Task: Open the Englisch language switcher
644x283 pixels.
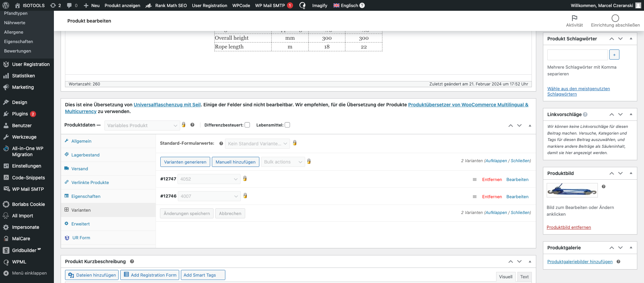Action: tap(349, 5)
